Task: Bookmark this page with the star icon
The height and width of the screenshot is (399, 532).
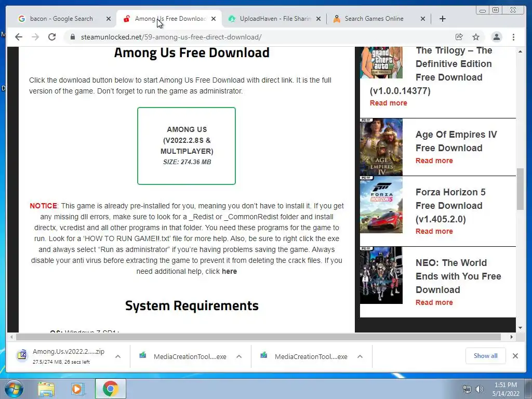Action: (x=476, y=37)
